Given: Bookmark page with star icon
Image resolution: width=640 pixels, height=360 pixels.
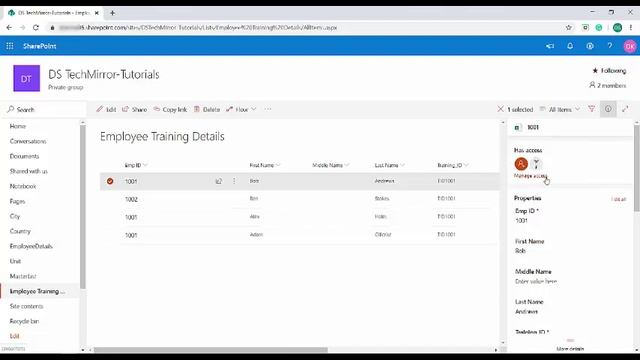Looking at the screenshot, I should [x=569, y=27].
